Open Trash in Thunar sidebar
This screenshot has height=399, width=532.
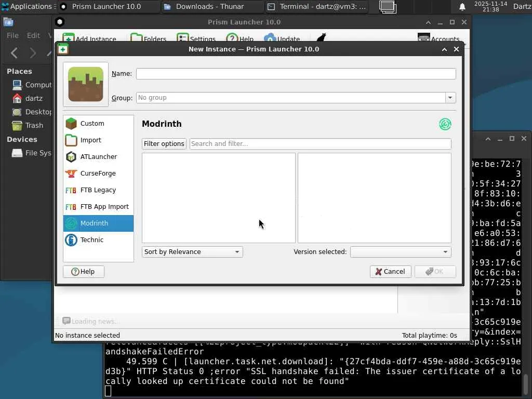pos(28,126)
